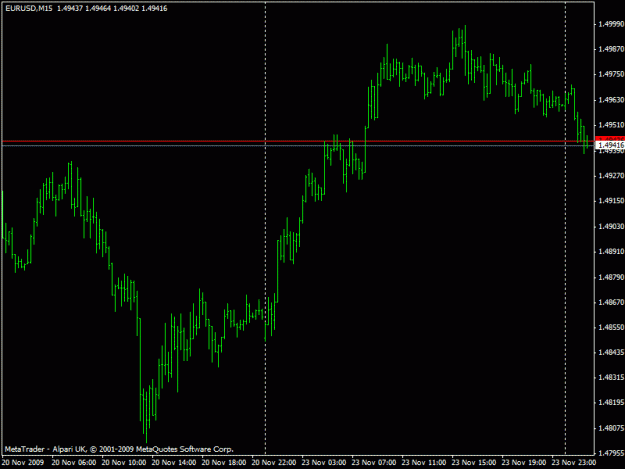Click the 1.49990 price axis label
Screen dimensions: 625x469
tap(611, 24)
